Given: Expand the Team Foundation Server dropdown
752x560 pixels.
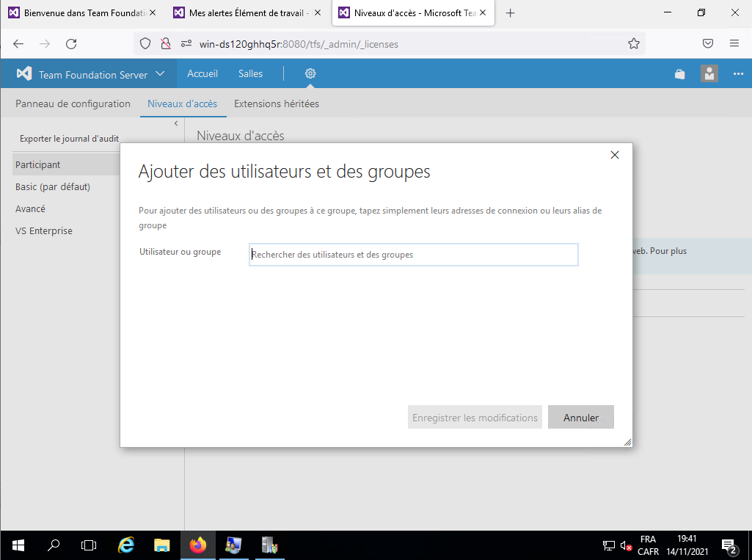Looking at the screenshot, I should coord(160,74).
